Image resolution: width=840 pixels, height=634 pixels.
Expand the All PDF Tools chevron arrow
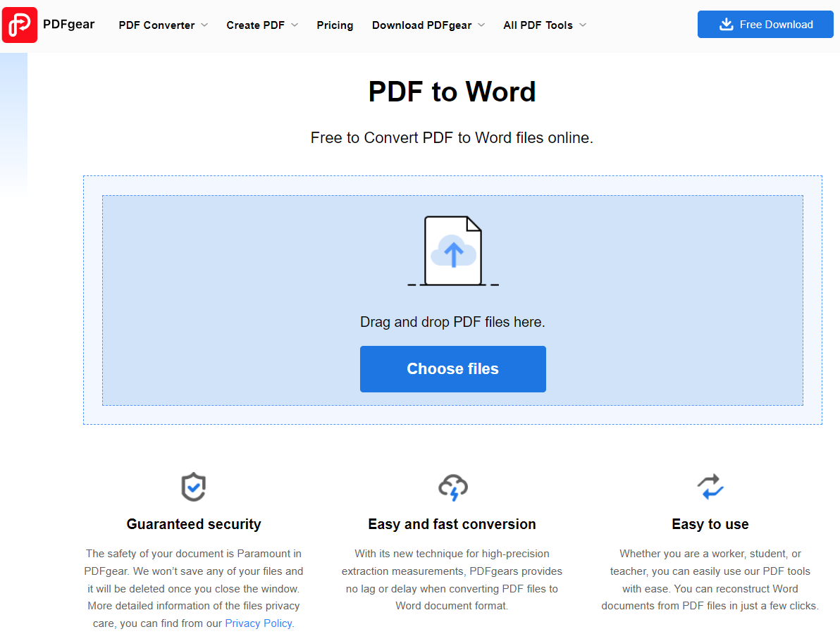click(583, 25)
